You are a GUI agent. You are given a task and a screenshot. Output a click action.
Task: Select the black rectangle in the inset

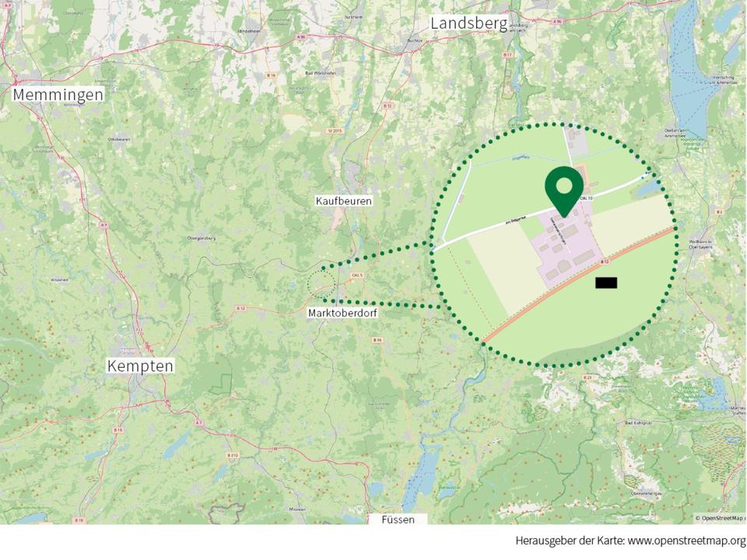pyautogui.click(x=606, y=283)
